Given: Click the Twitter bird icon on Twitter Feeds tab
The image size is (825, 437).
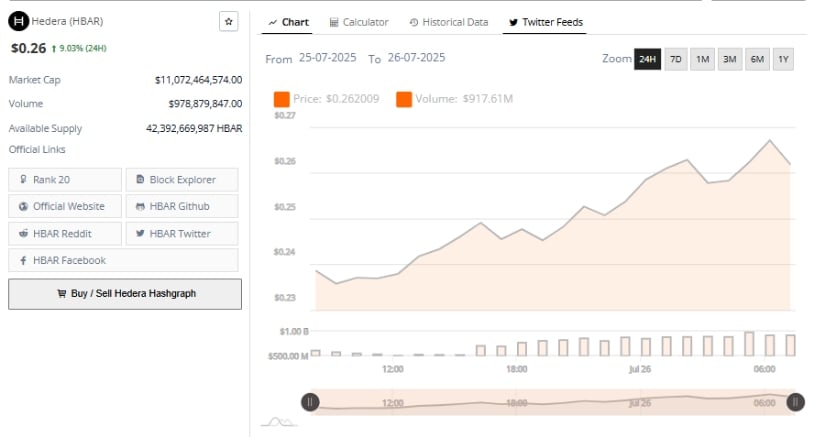Looking at the screenshot, I should click(513, 23).
